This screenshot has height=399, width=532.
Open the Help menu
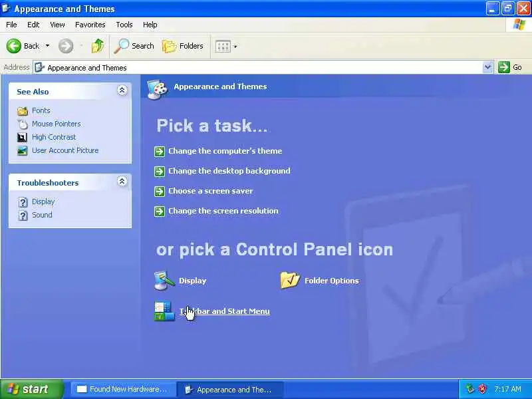click(150, 25)
